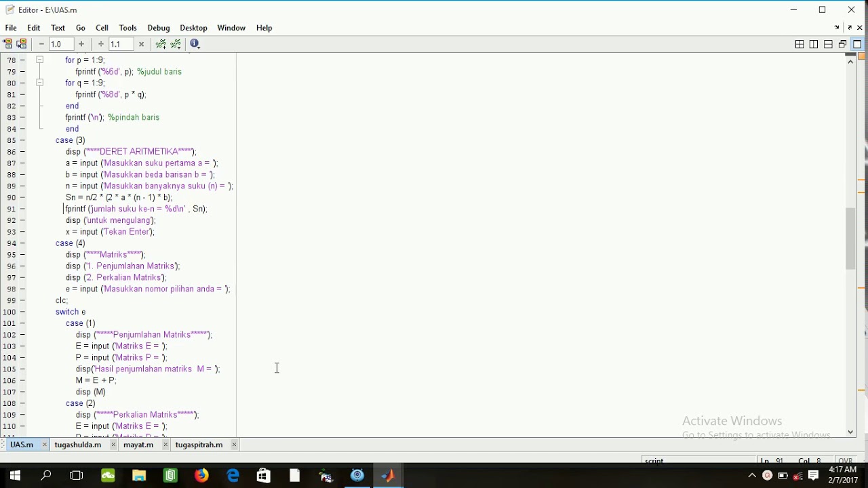Open the Go menu

(81, 28)
